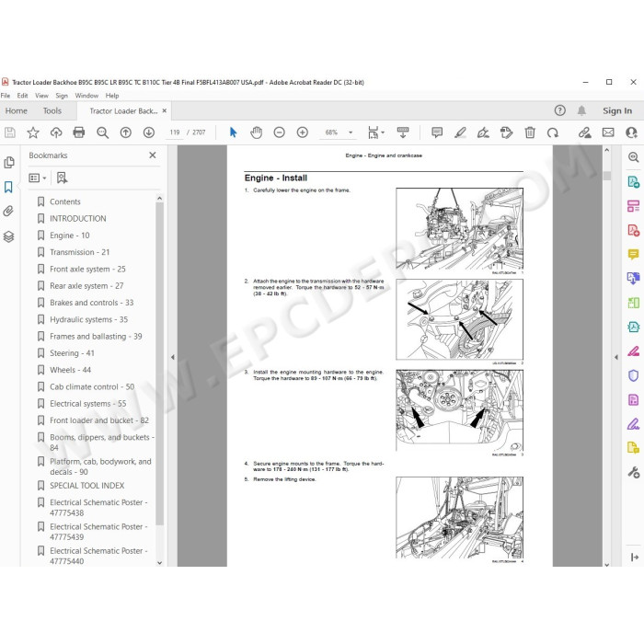644x644 pixels.
Task: Toggle the Bookmarks panel icon
Action: [x=8, y=187]
